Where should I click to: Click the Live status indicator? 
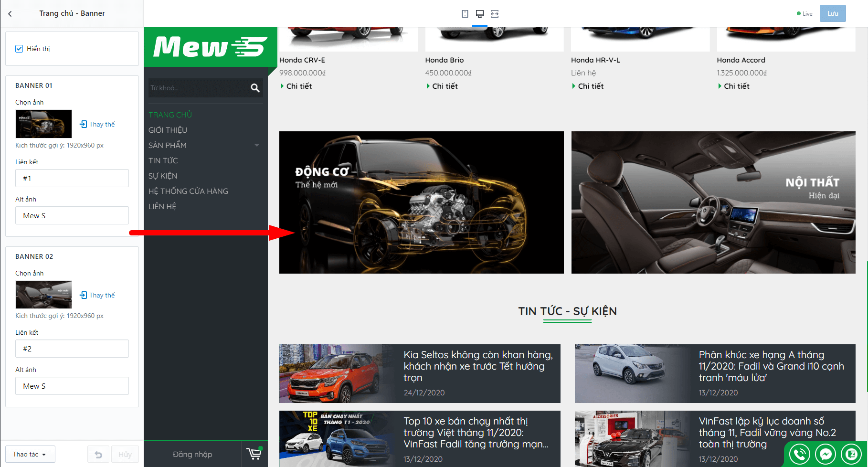coord(804,14)
